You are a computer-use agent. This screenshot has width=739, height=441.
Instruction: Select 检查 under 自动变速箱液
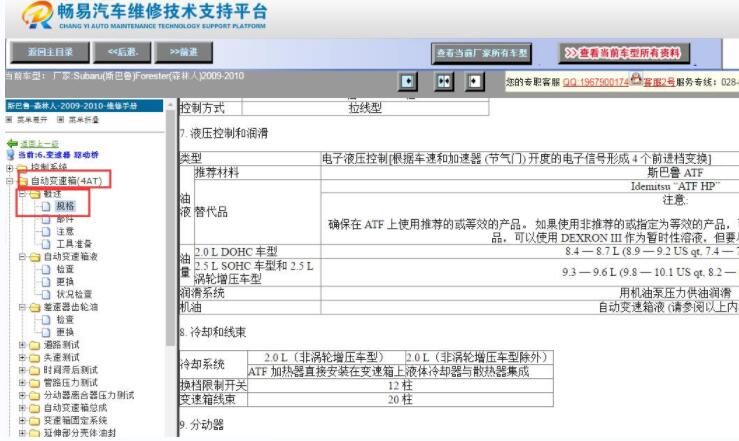point(66,269)
